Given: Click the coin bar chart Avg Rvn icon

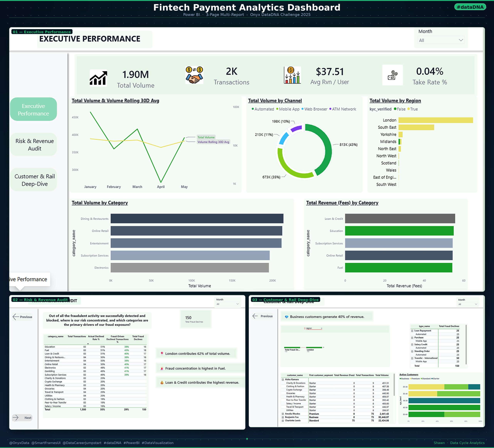Looking at the screenshot, I should 292,75.
